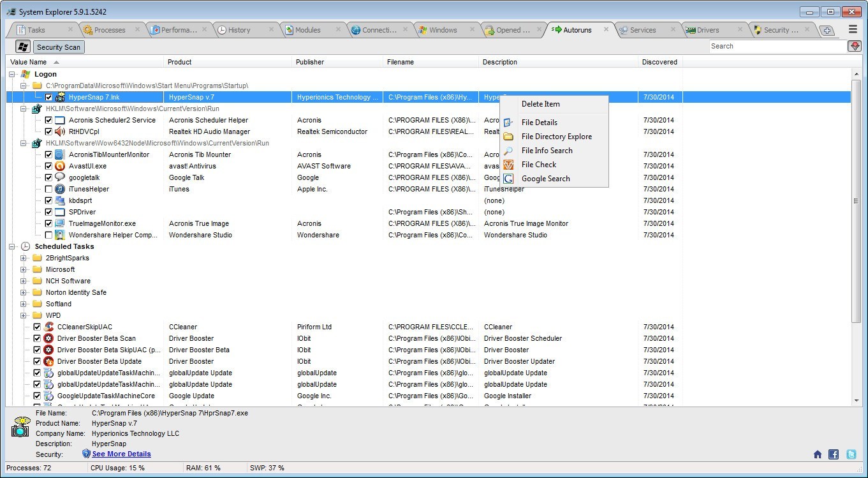Click the Security Scan button

[59, 47]
